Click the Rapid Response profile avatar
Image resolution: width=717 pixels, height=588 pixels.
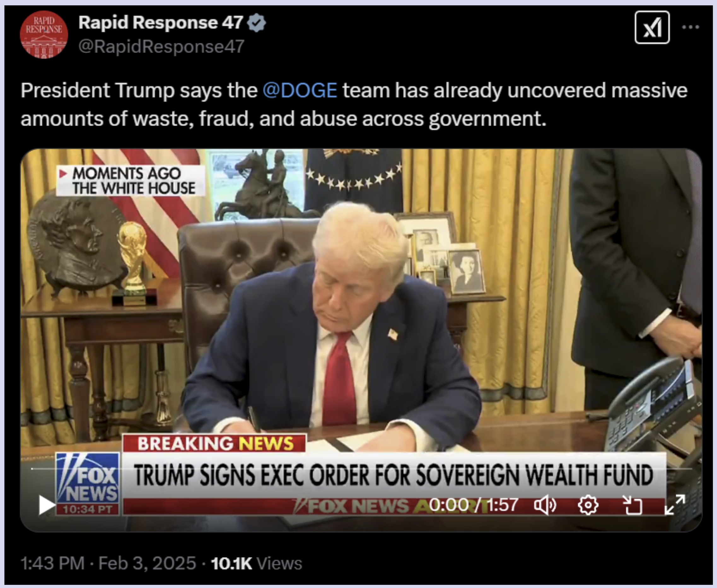[x=44, y=35]
